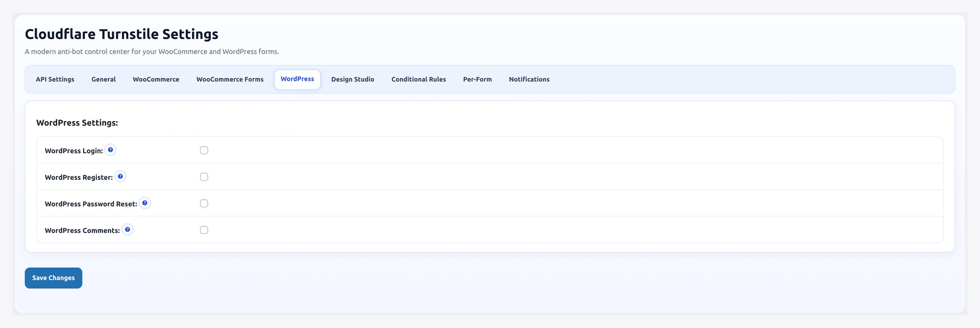Screen dimensions: 980x328
Task: Click the WordPress Settings section heading
Action: (x=77, y=123)
